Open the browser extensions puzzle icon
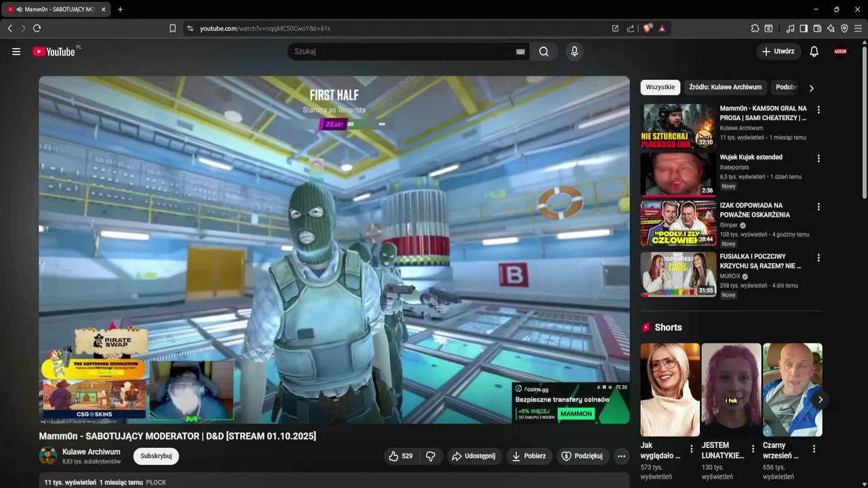This screenshot has width=868, height=488. [x=755, y=28]
